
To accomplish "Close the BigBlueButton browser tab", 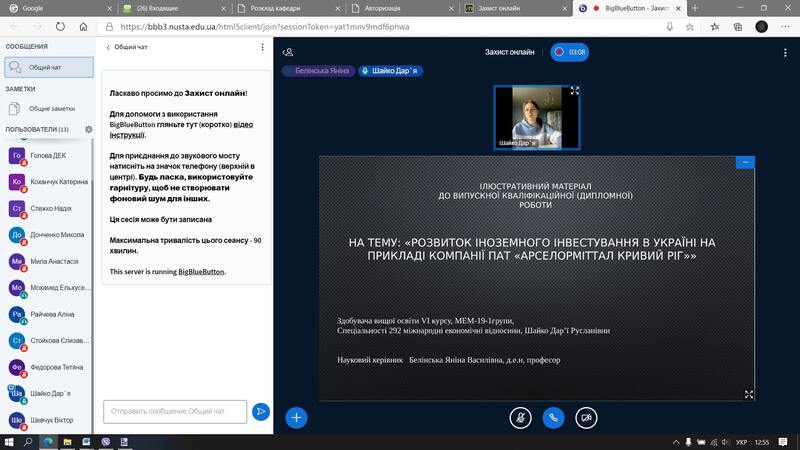I will pos(678,8).
